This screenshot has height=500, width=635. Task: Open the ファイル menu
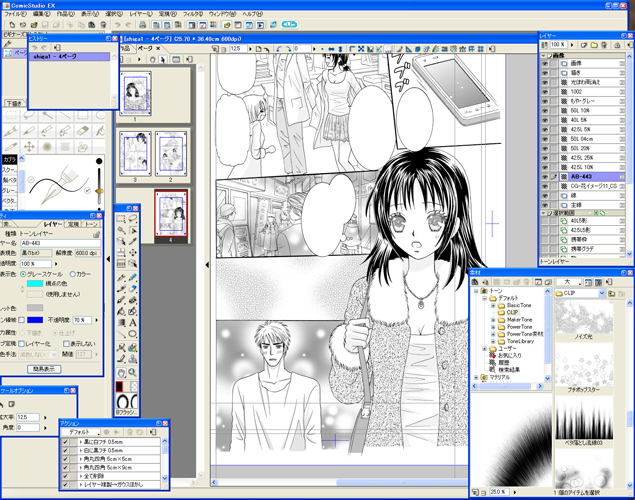click(15, 14)
